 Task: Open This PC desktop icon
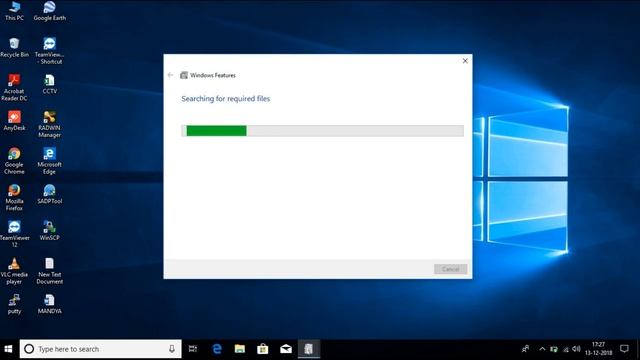[x=14, y=11]
